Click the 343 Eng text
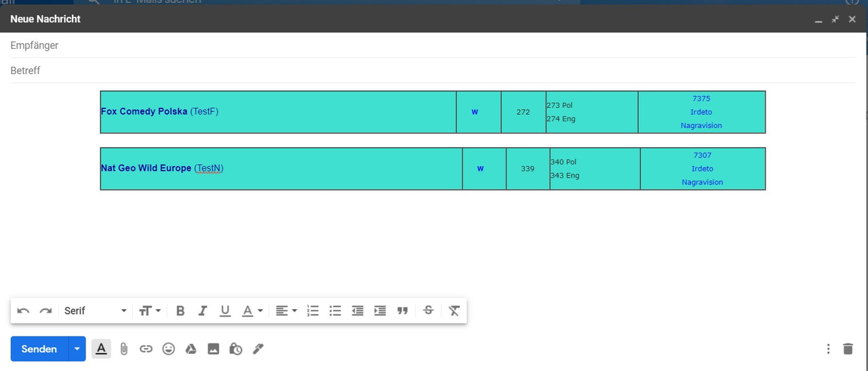Image resolution: width=868 pixels, height=371 pixels. click(x=565, y=176)
